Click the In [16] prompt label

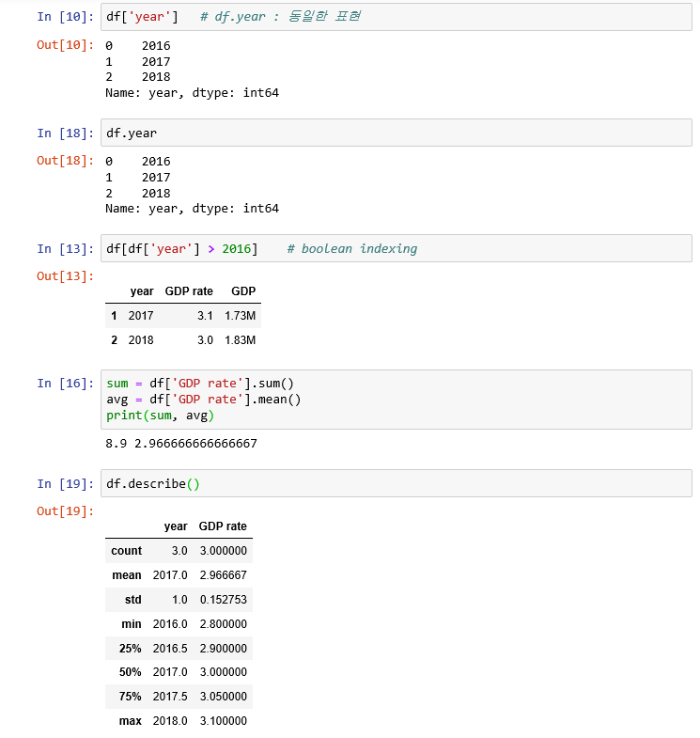(66, 384)
